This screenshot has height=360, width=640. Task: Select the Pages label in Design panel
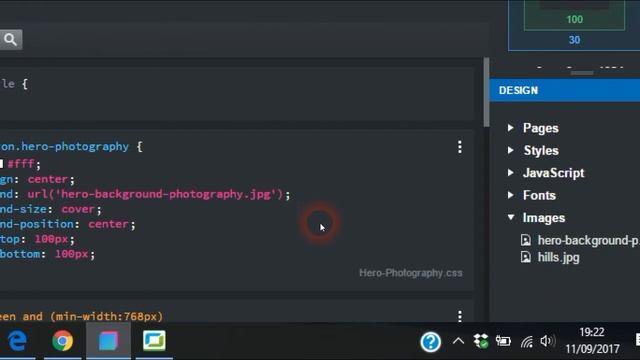(541, 129)
